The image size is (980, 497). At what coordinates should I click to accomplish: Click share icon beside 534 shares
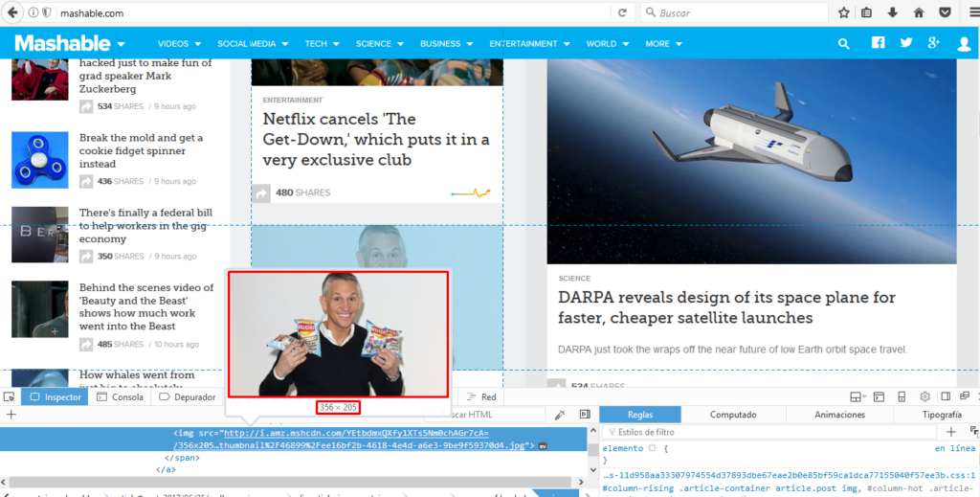point(85,107)
